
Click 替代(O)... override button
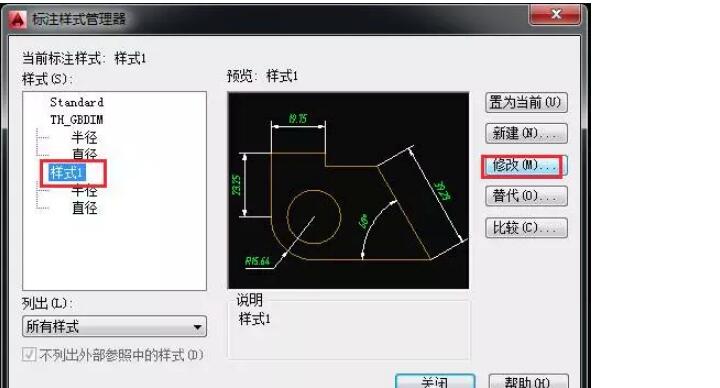(526, 197)
